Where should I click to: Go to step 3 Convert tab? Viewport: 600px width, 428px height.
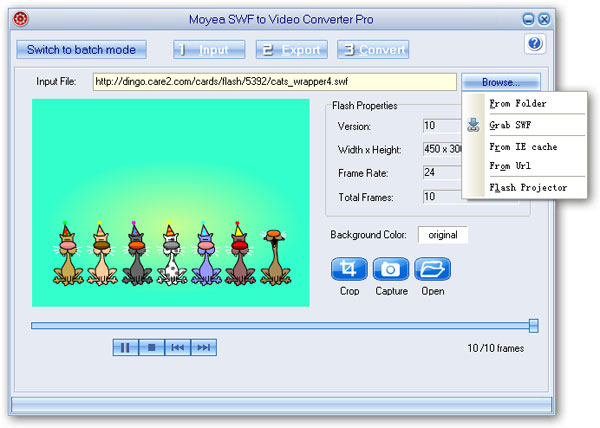coord(373,50)
